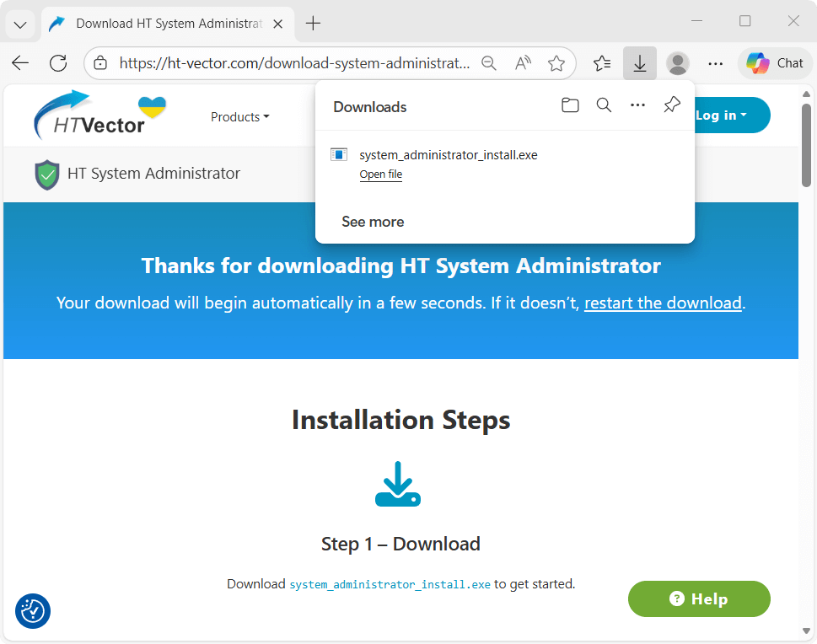
Task: Search within the Downloads list
Action: pos(604,105)
